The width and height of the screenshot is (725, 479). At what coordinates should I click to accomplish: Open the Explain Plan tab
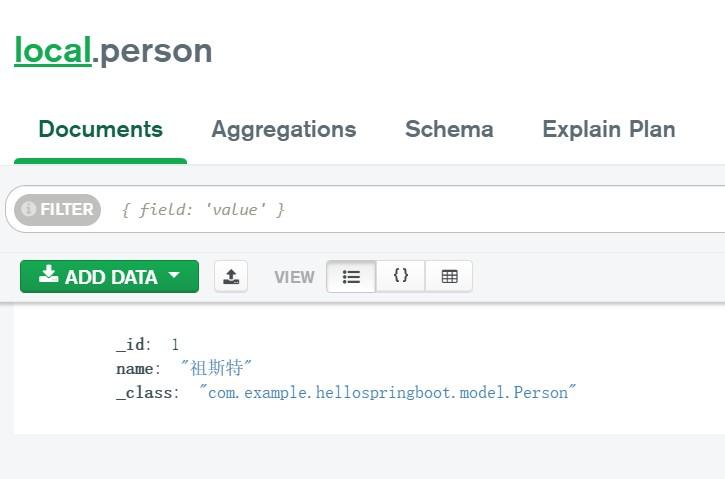pyautogui.click(x=608, y=129)
